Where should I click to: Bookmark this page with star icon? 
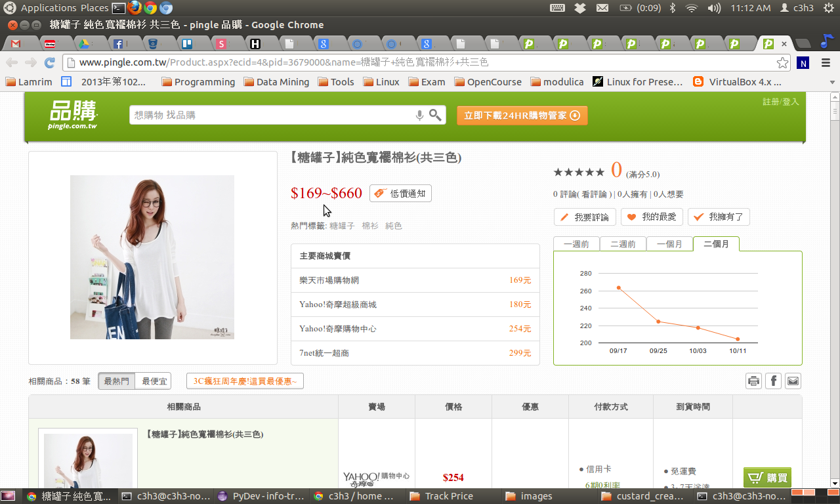pyautogui.click(x=782, y=63)
